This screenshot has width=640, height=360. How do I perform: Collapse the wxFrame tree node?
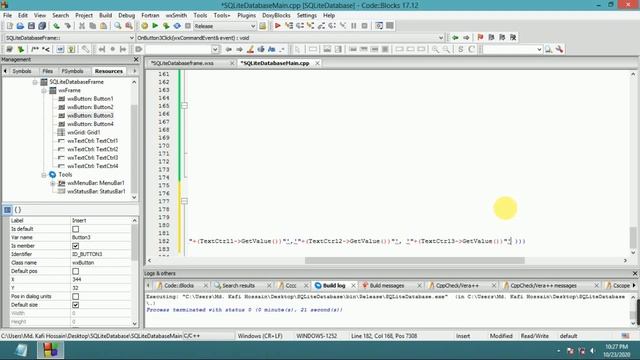pyautogui.click(x=44, y=91)
